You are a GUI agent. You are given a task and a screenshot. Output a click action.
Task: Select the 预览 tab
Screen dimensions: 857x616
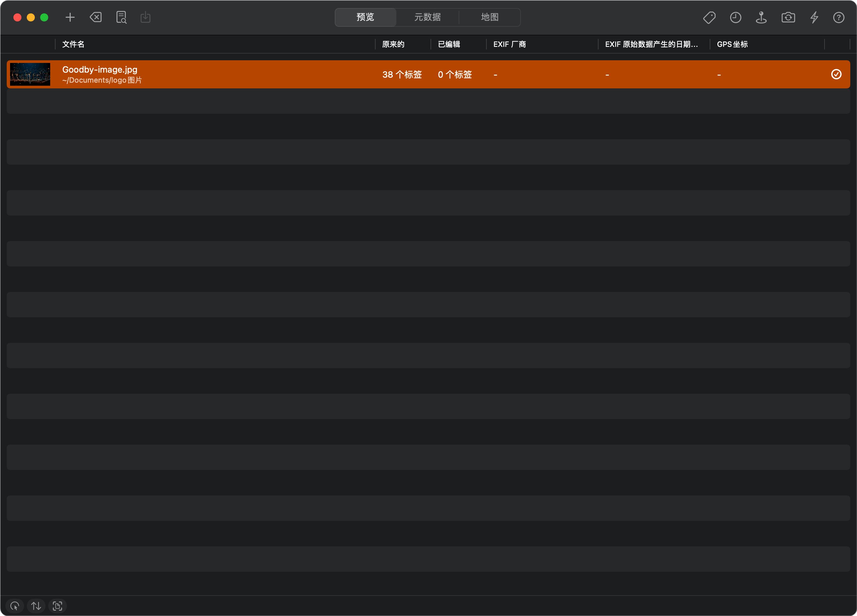[365, 17]
